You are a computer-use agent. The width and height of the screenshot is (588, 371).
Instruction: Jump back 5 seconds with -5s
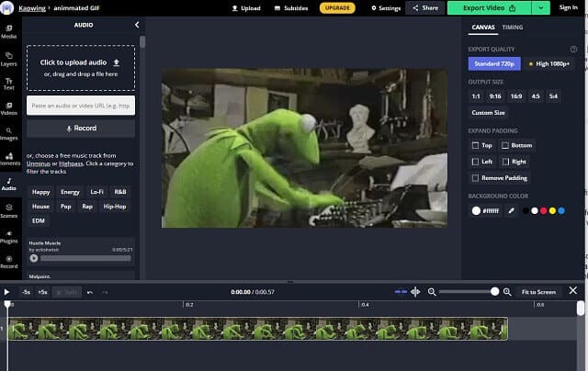pyautogui.click(x=26, y=292)
